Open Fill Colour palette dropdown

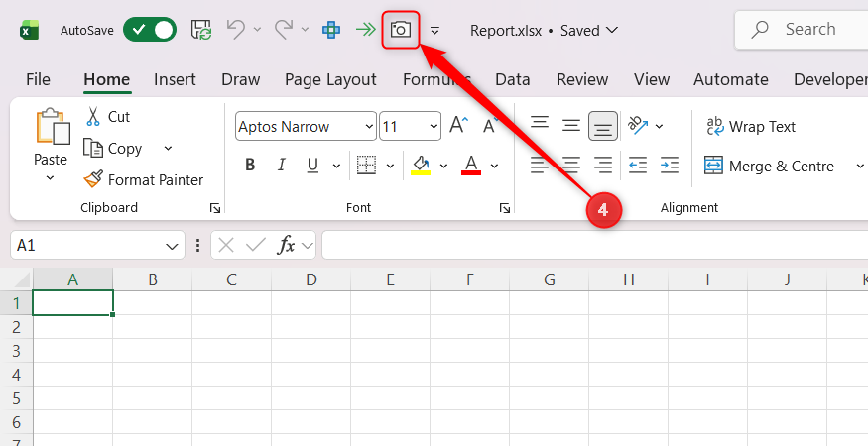point(443,166)
